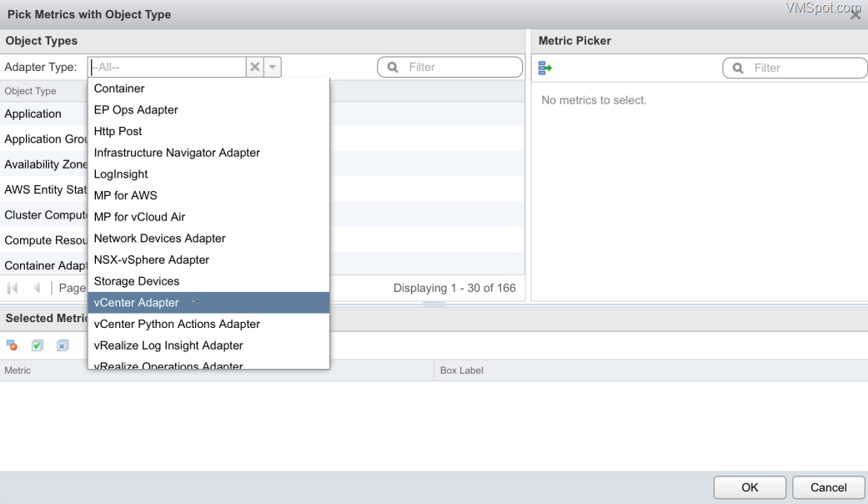Image resolution: width=868 pixels, height=504 pixels.
Task: Pick NSX-vSphere Adapter from list
Action: pyautogui.click(x=208, y=260)
